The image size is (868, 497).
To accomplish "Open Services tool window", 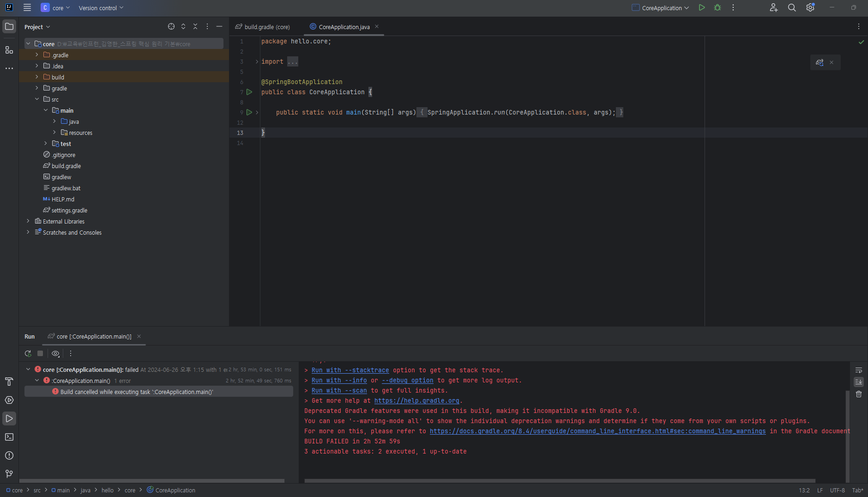I will pos(9,400).
